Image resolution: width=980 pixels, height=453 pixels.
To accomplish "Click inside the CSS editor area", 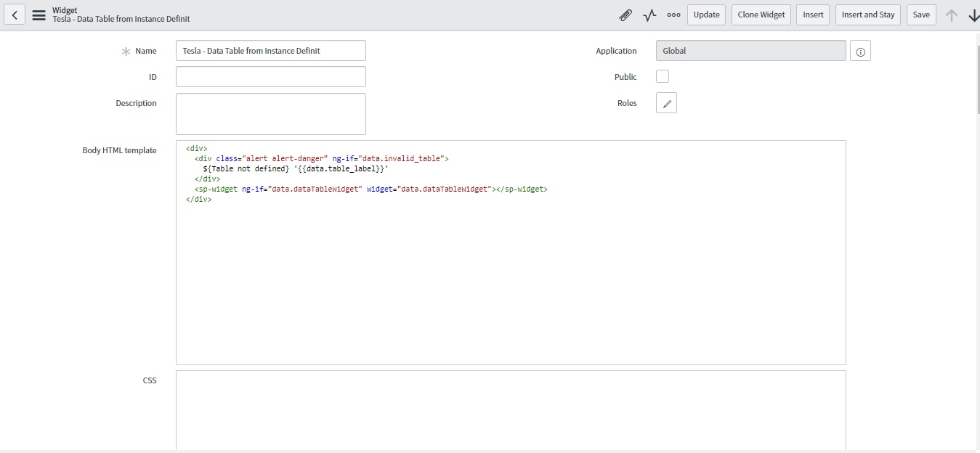I will 510,410.
